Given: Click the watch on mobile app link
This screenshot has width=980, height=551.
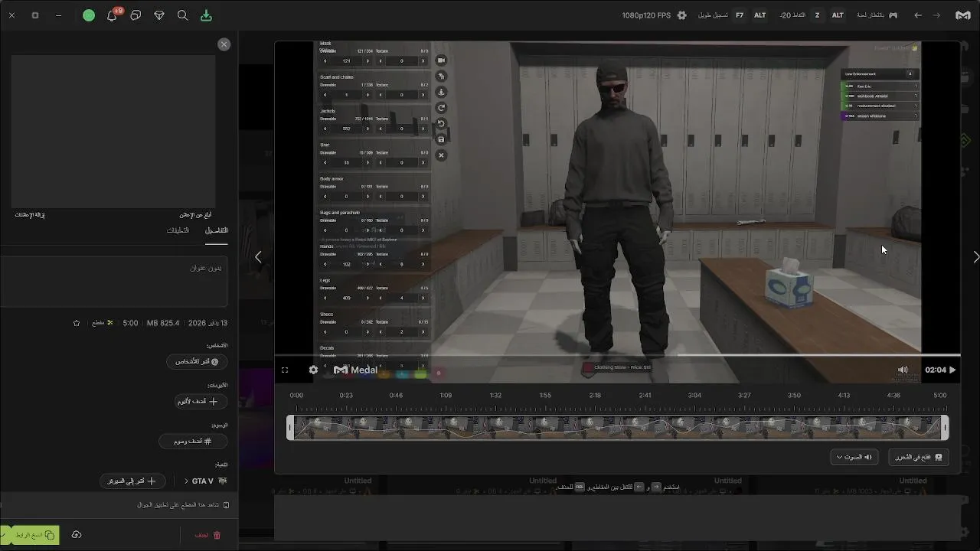Looking at the screenshot, I should point(183,505).
